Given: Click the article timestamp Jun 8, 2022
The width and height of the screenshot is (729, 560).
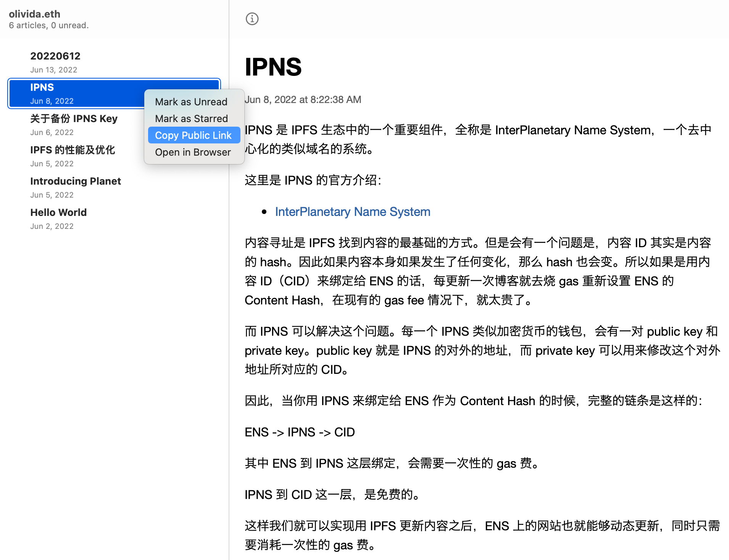Looking at the screenshot, I should coord(303,100).
